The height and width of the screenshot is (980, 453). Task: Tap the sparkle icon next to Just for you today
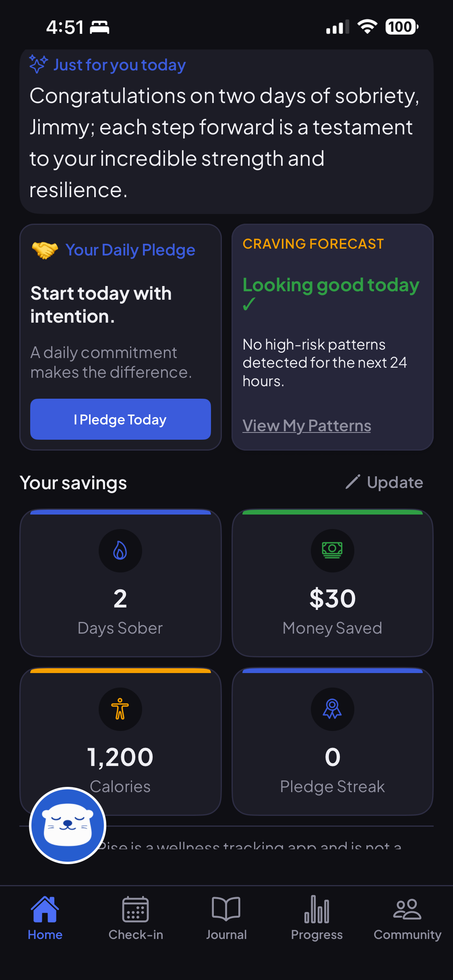coord(39,64)
